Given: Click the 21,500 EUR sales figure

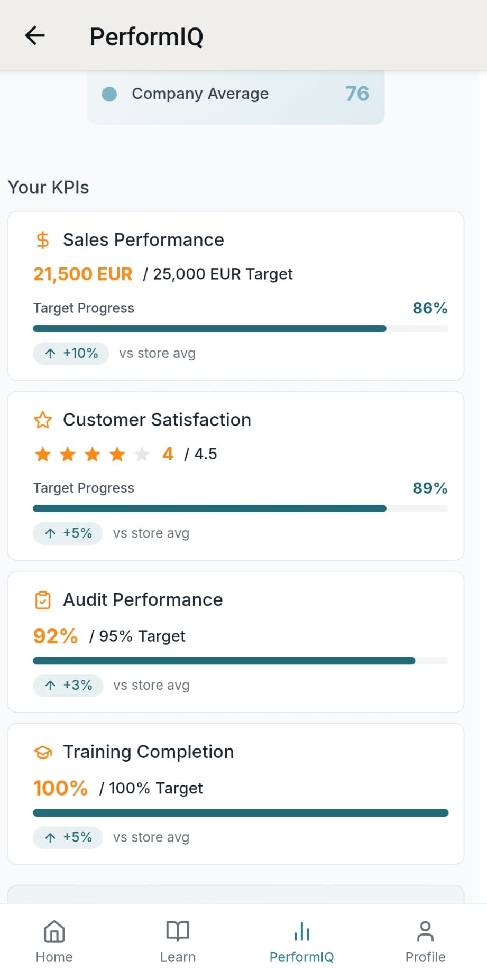Looking at the screenshot, I should click(x=82, y=274).
